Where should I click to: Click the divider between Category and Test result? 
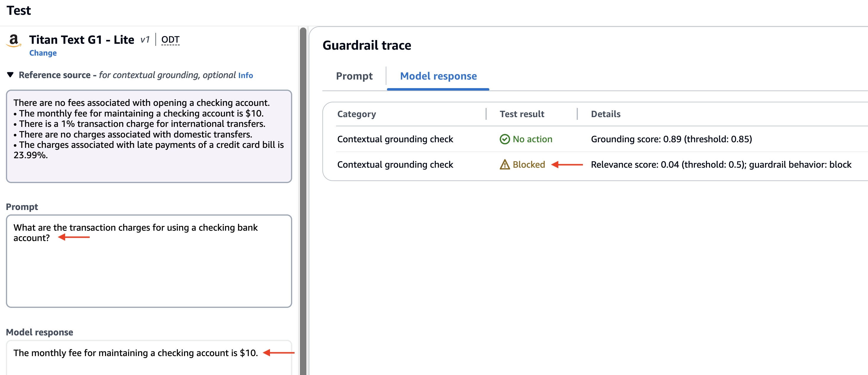click(x=486, y=114)
